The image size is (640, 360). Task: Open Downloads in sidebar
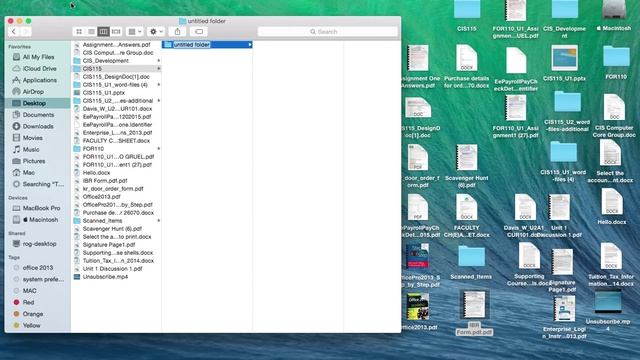38,127
